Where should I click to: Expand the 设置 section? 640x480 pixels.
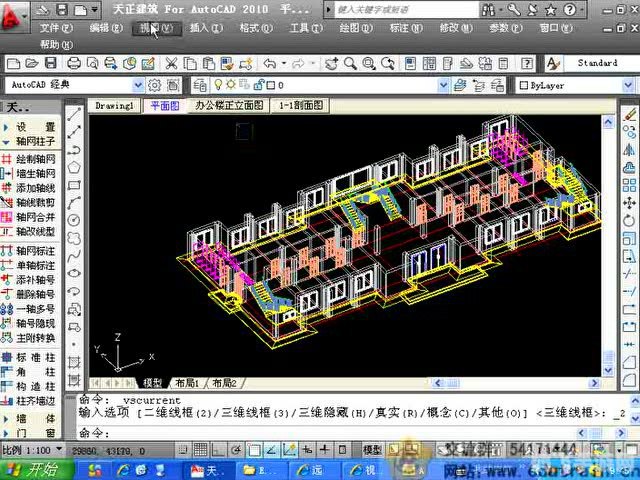[x=34, y=127]
